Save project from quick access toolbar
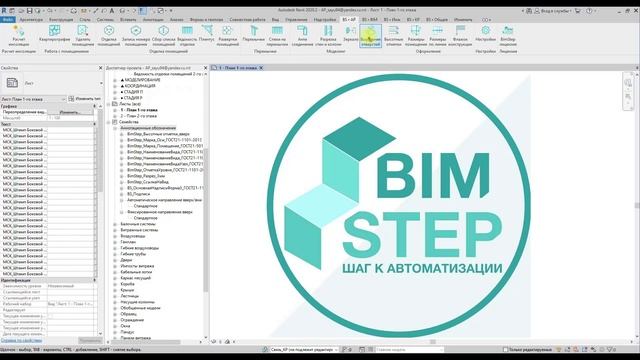The width and height of the screenshot is (640, 360). click(x=29, y=11)
